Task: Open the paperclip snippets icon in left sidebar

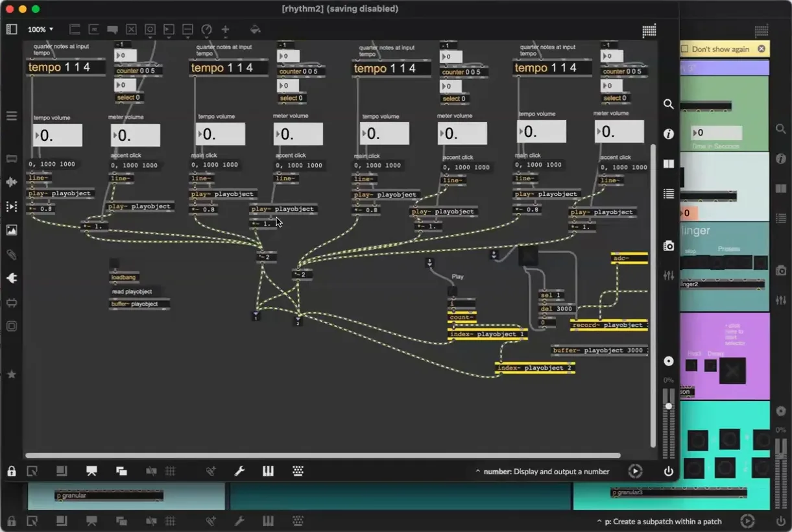Action: click(12, 254)
